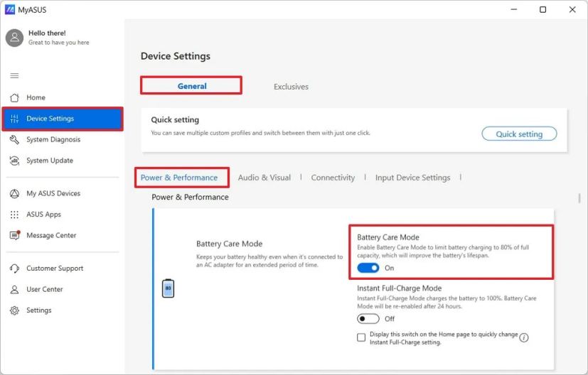
Task: Enable Instant Full-Charge Mode switch
Action: [x=368, y=319]
